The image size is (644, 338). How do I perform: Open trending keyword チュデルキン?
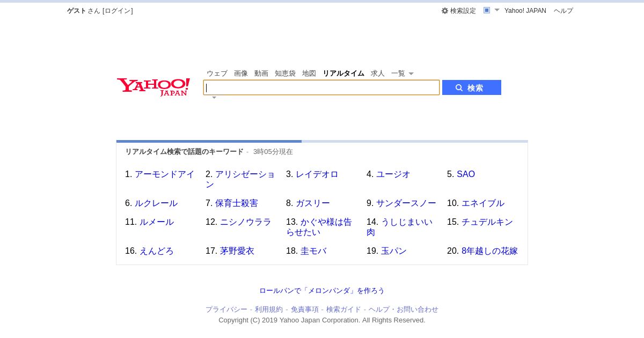(x=487, y=222)
